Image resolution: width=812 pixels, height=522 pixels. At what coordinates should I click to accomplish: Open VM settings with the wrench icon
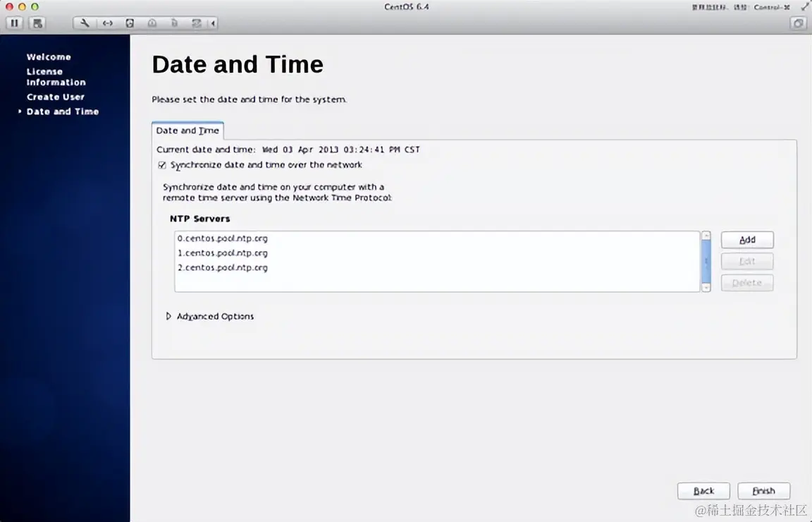pos(85,23)
